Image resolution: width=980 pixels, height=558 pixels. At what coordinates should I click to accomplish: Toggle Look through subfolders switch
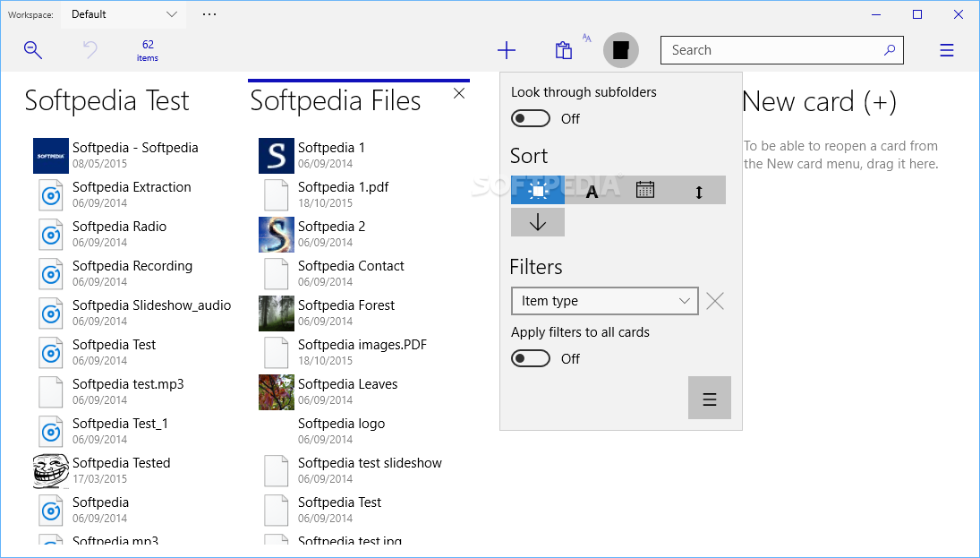531,118
